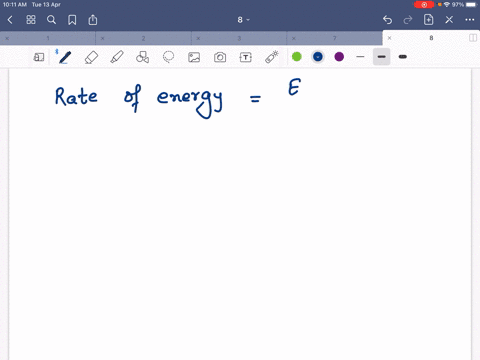The width and height of the screenshot is (480, 360).
Task: Undo the last stroke
Action: coord(387,20)
